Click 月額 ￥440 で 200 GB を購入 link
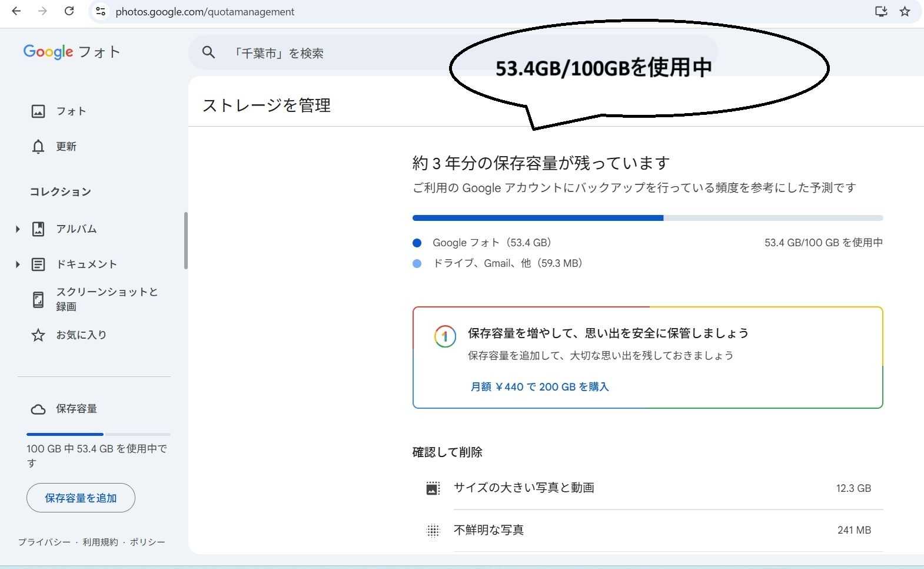Image resolution: width=924 pixels, height=569 pixels. (540, 387)
